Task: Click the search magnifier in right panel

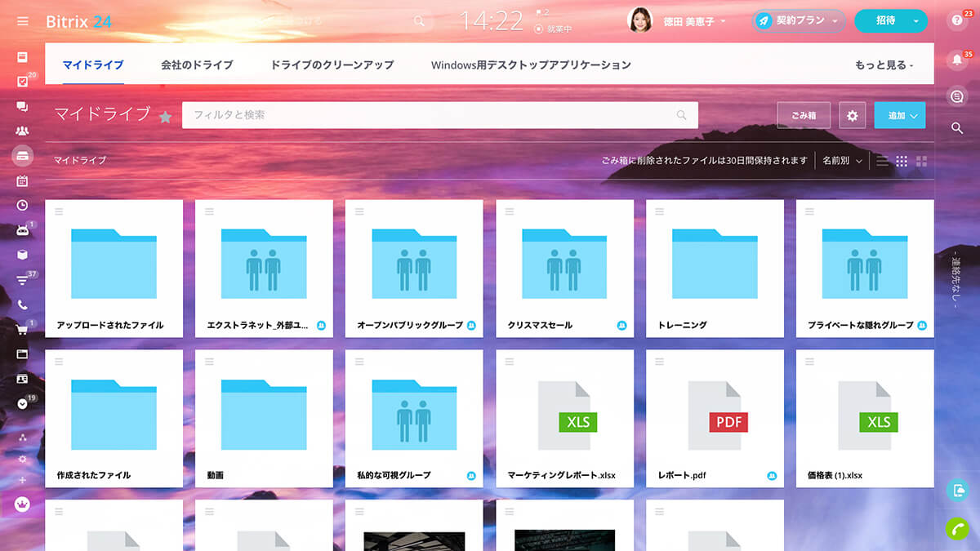Action: point(957,128)
